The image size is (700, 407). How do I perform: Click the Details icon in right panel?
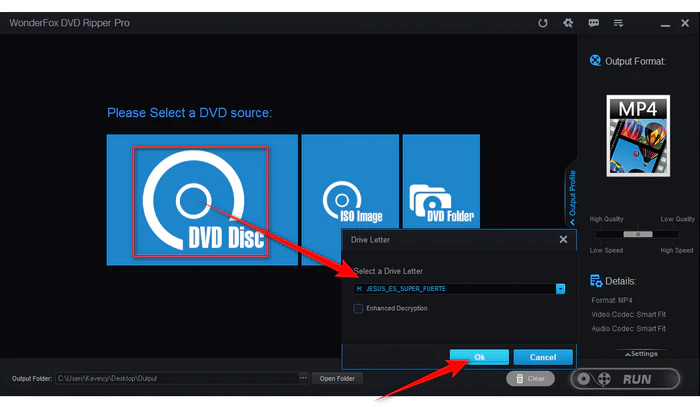tap(596, 281)
